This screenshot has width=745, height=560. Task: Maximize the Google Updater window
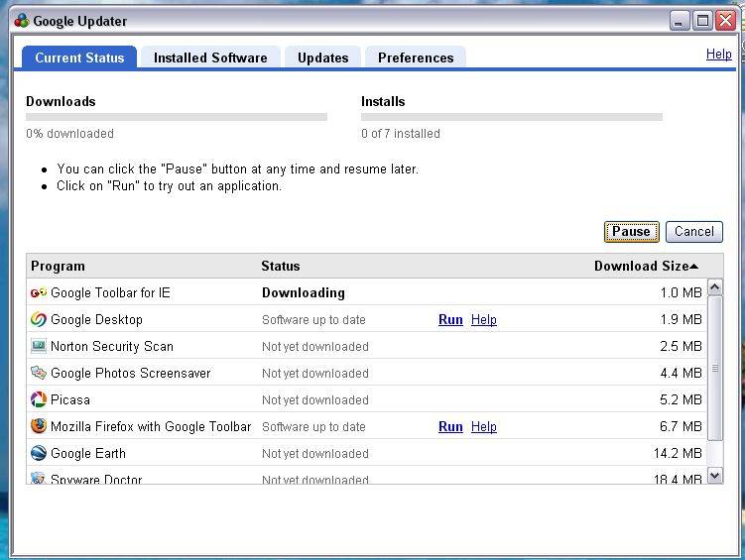coord(702,21)
